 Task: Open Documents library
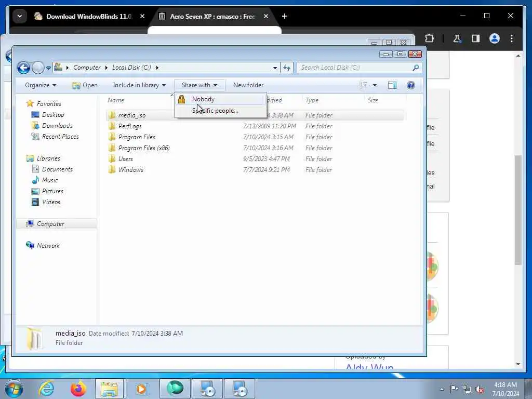[57, 169]
